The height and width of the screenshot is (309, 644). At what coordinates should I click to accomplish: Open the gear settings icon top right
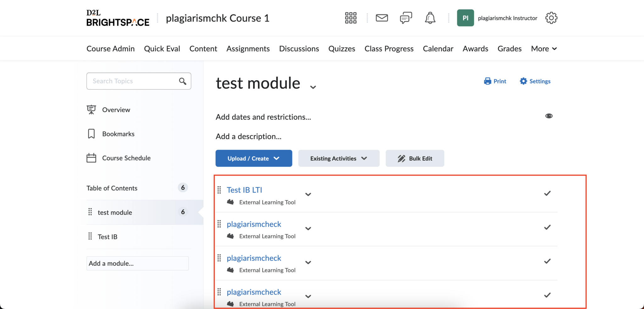point(551,18)
